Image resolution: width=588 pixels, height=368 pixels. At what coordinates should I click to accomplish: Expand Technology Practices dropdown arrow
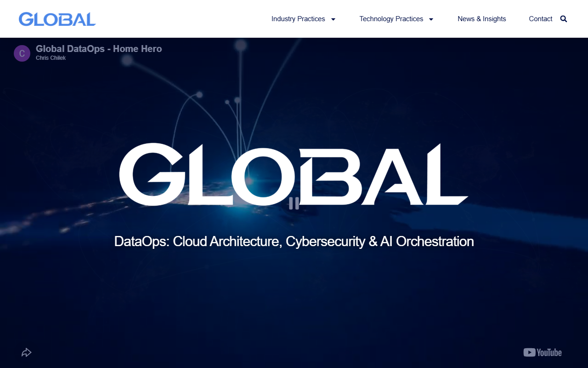431,19
